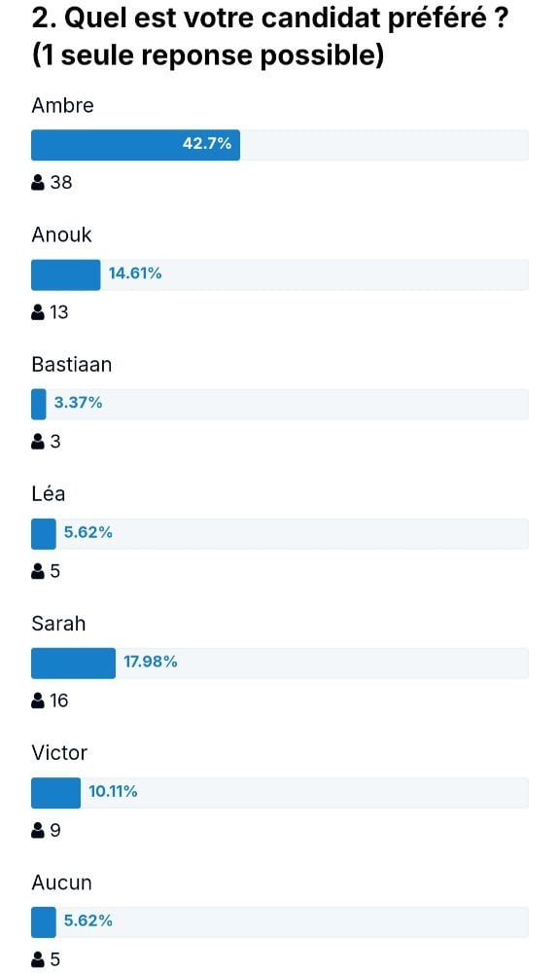The width and height of the screenshot is (560, 973).
Task: Select the Sarah candidate name
Action: tap(58, 624)
